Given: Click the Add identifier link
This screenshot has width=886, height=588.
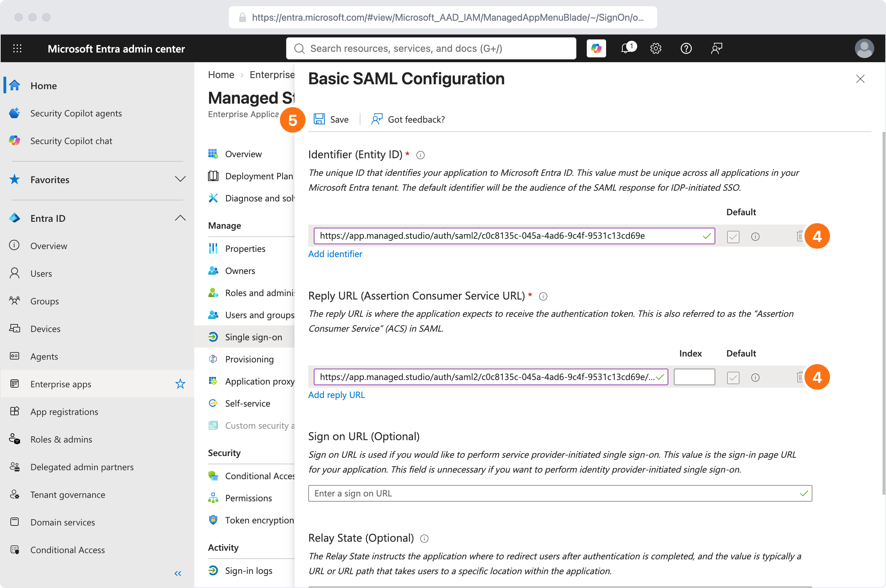Looking at the screenshot, I should (335, 254).
